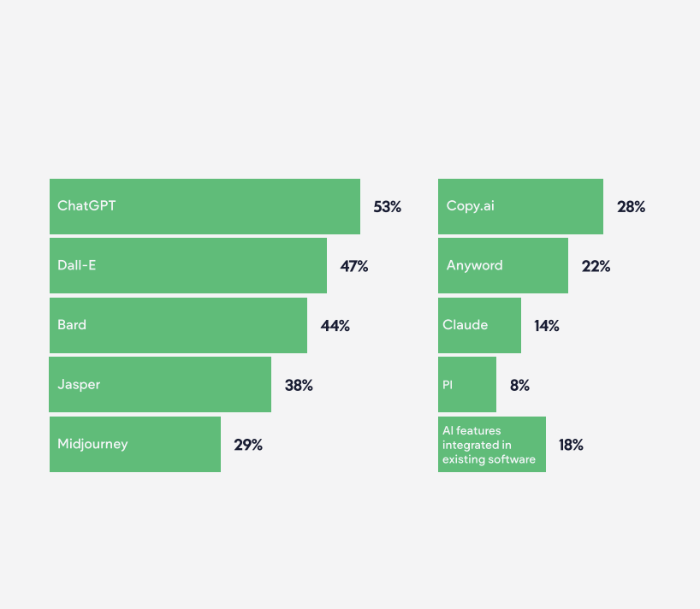Click the ChatGPT bar

click(205, 206)
